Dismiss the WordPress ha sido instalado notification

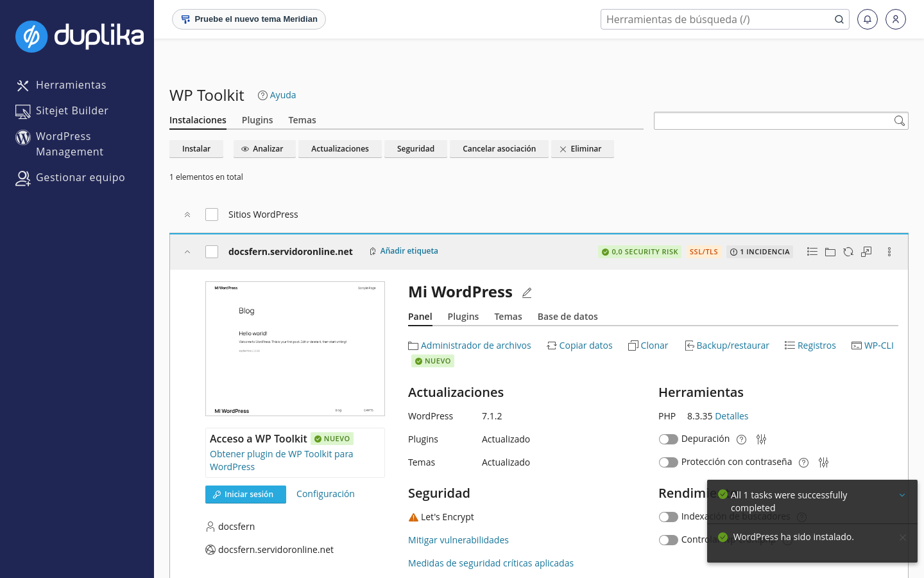pyautogui.click(x=903, y=538)
